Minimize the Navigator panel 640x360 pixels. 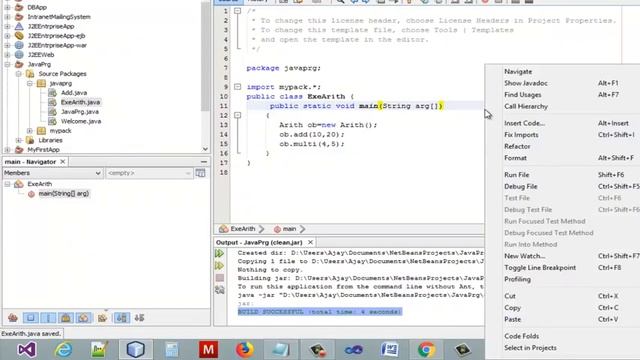click(204, 162)
